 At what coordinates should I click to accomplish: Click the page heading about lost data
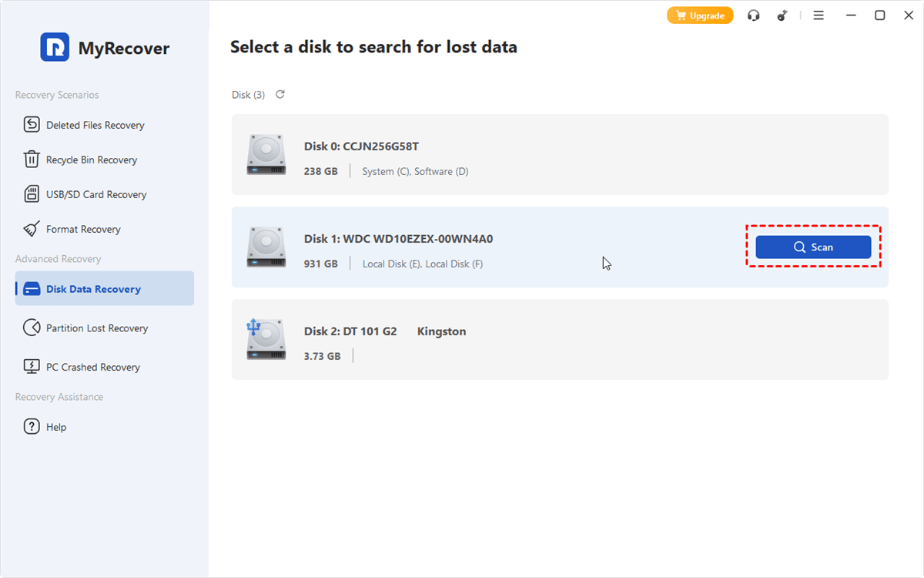pos(373,48)
